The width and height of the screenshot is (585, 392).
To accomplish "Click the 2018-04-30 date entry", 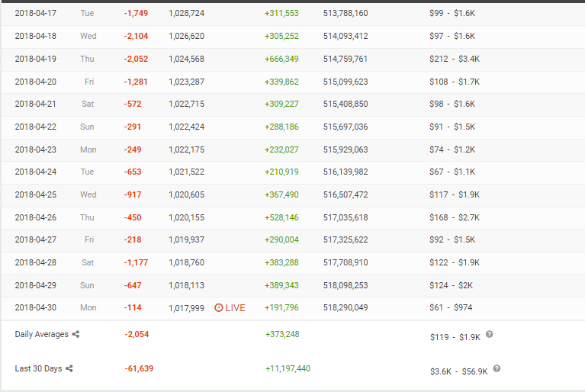I will pyautogui.click(x=35, y=307).
